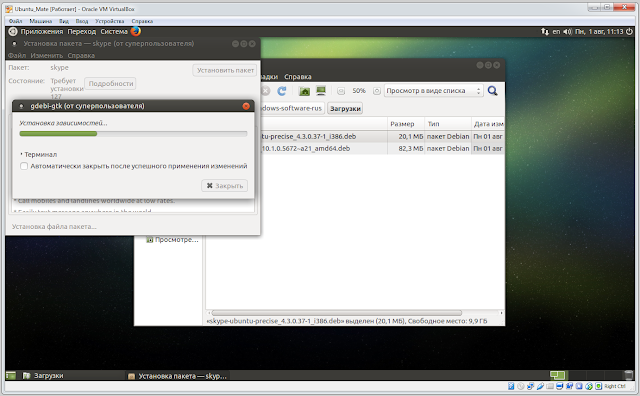Click the clock showing Пн, 1 авг, 11:13
This screenshot has height=396, width=640.
(x=599, y=31)
